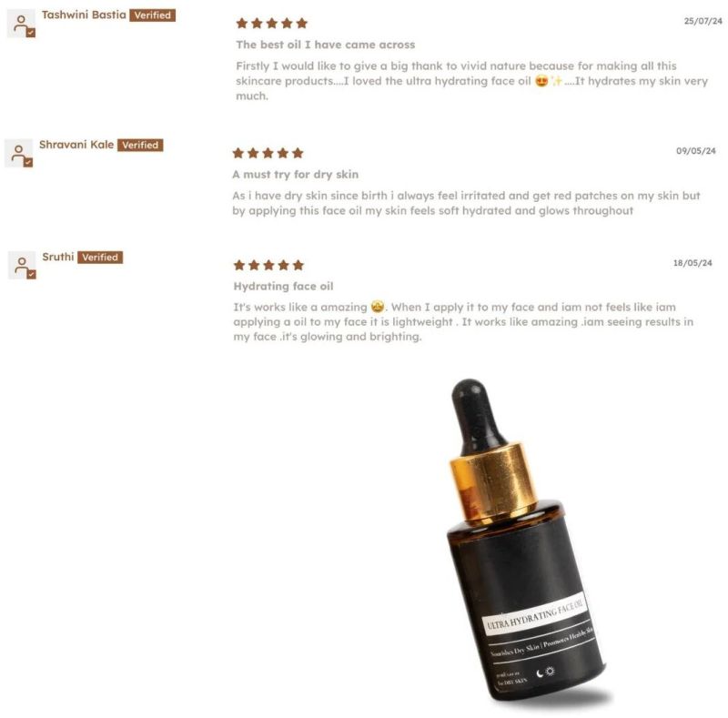Open reviewer name Tashwini Bastia
Image resolution: width=728 pixels, height=718 pixels.
click(84, 15)
